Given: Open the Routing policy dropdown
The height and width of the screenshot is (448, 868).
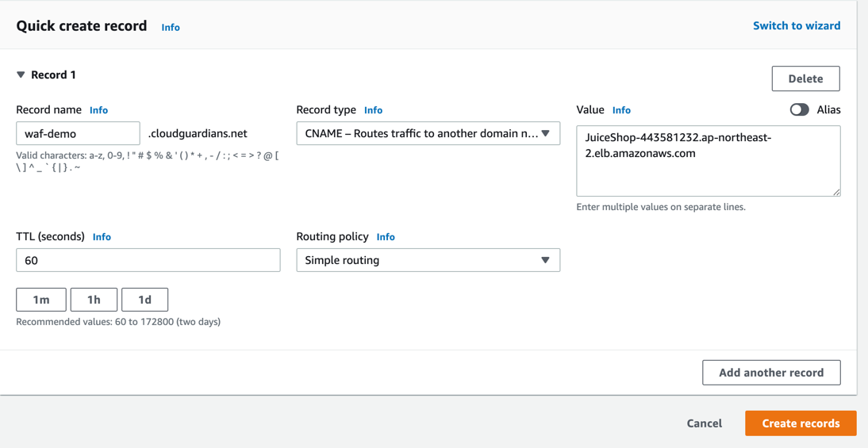Looking at the screenshot, I should (x=428, y=260).
